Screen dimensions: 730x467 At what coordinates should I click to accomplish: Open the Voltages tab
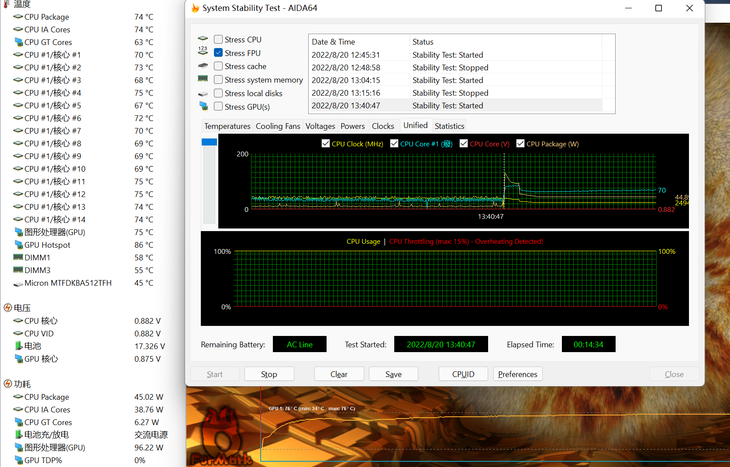(320, 126)
